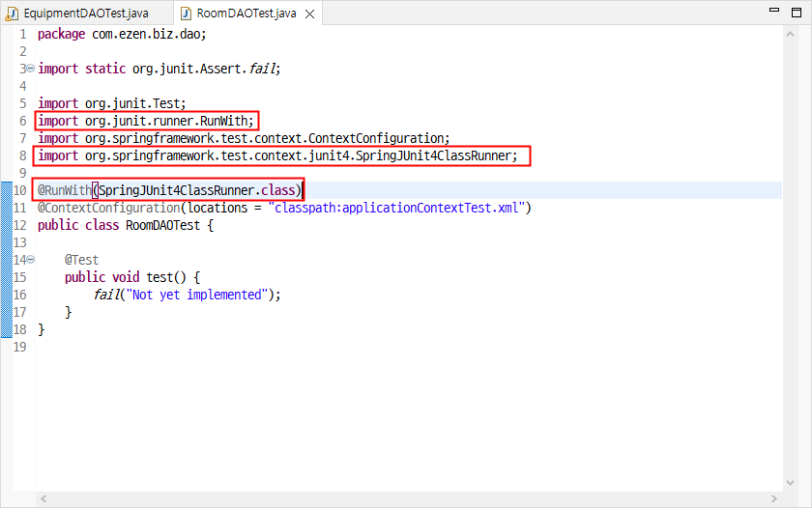Click the horizontal scrollbar right arrow
The image size is (812, 508).
click(x=773, y=498)
